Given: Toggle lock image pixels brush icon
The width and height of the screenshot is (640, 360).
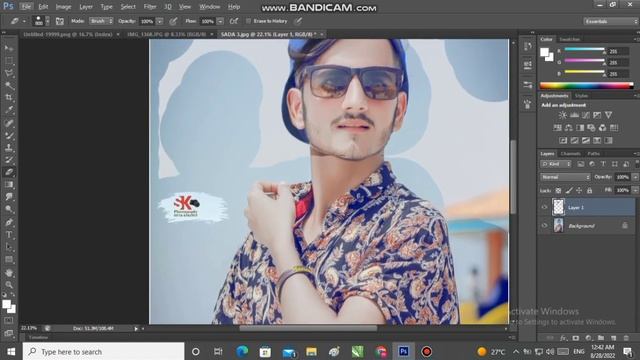Looking at the screenshot, I should 569,191.
